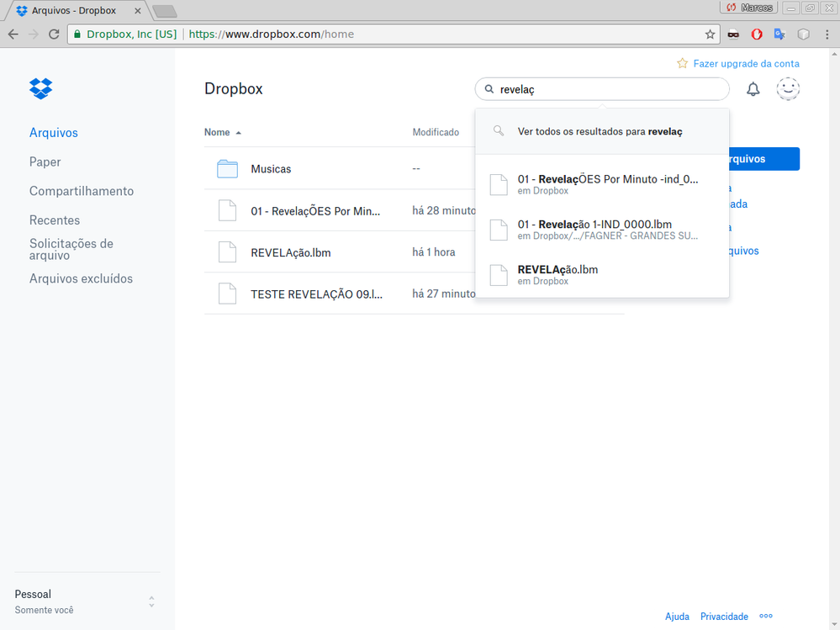View all results for revelaç
Image resolution: width=840 pixels, height=630 pixels.
tap(600, 131)
